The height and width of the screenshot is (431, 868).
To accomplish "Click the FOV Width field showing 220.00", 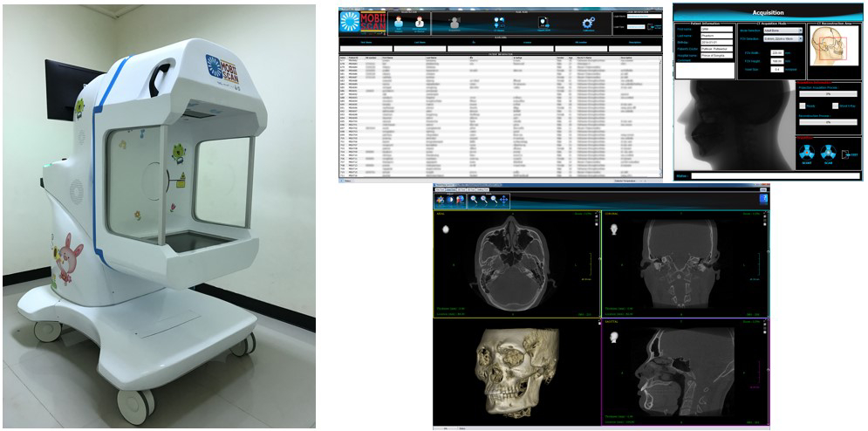I will coord(777,52).
